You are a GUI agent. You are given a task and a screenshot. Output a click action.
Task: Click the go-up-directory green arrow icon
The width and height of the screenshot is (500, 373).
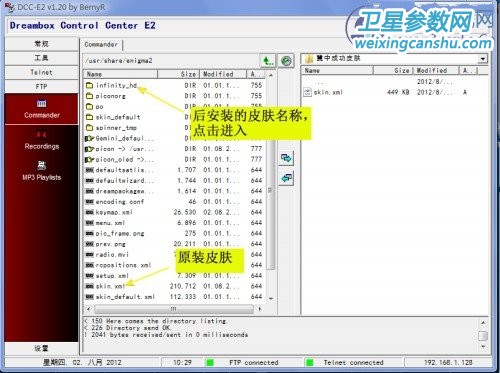click(267, 61)
